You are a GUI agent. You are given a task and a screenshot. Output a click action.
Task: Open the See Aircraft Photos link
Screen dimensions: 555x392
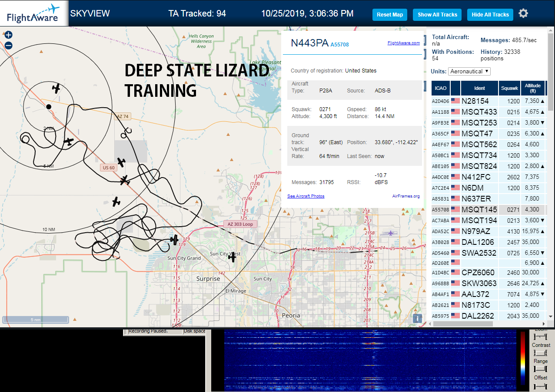click(x=306, y=196)
